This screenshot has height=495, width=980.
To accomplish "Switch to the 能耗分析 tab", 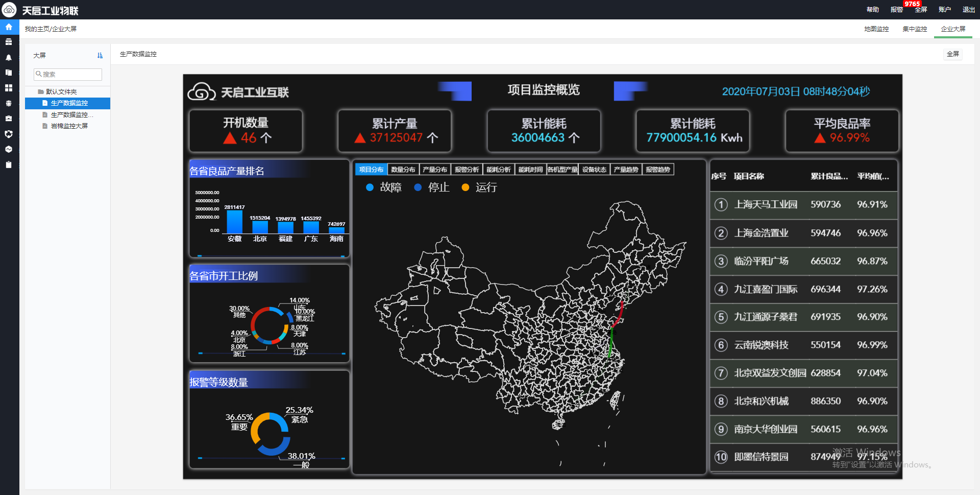I will point(499,170).
